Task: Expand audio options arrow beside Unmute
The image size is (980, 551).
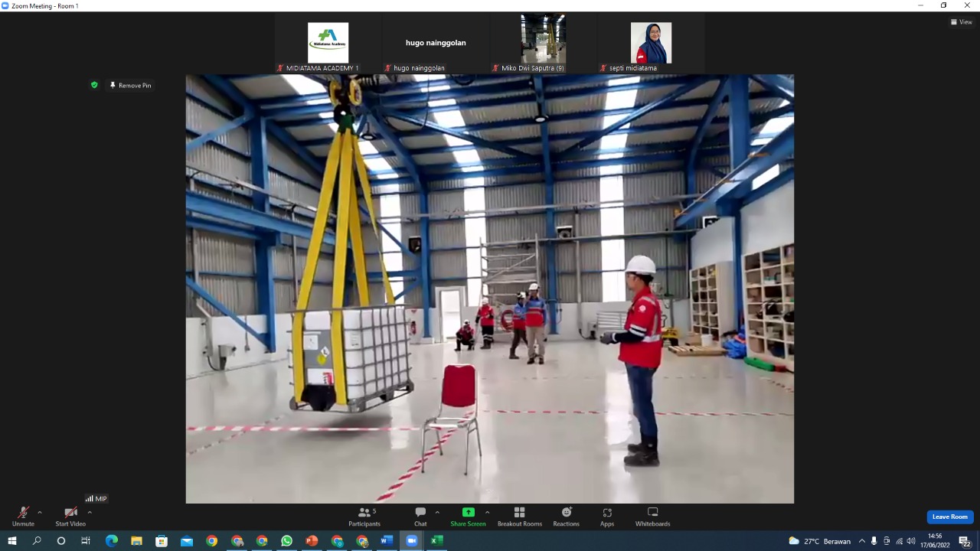Action: click(x=40, y=513)
